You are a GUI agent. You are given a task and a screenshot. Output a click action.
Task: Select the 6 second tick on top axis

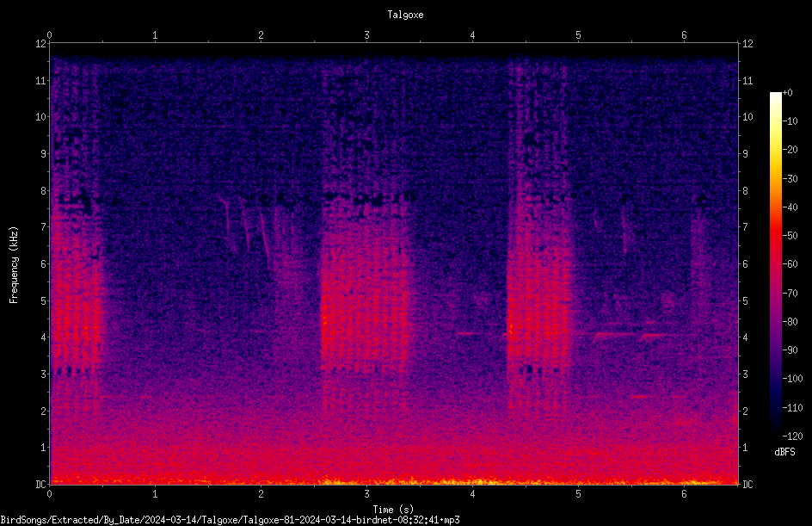[x=684, y=35]
